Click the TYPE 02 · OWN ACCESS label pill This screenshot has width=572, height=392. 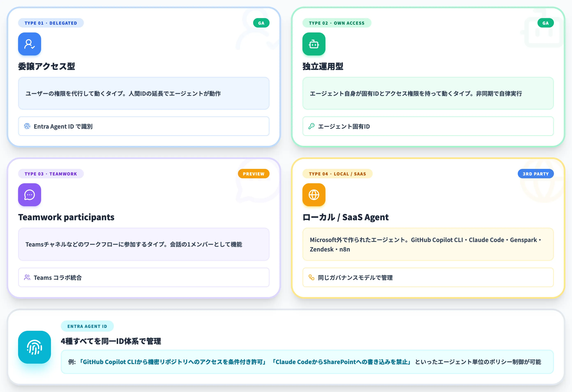pyautogui.click(x=337, y=23)
